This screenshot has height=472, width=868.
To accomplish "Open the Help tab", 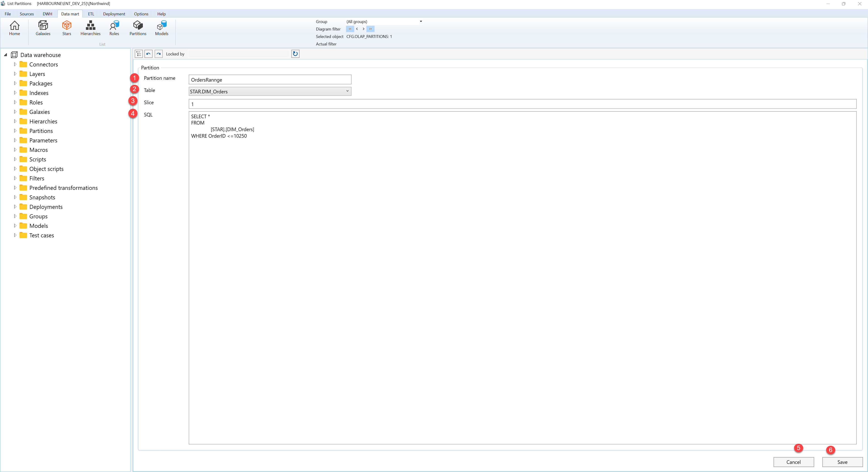I will 161,14.
